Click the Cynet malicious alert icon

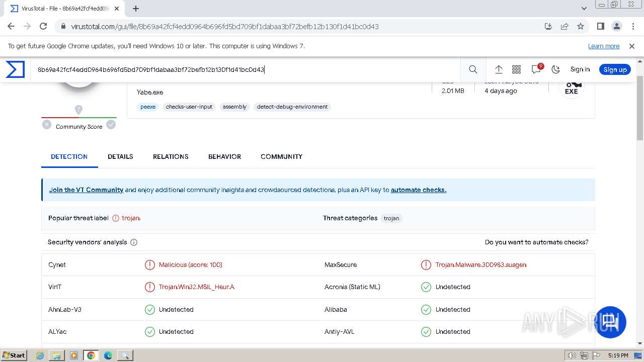click(x=150, y=265)
